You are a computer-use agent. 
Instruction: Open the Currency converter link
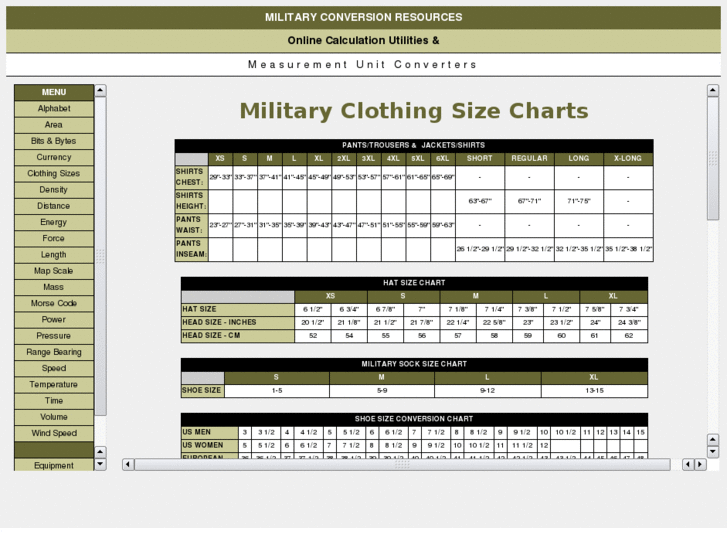[x=54, y=158]
